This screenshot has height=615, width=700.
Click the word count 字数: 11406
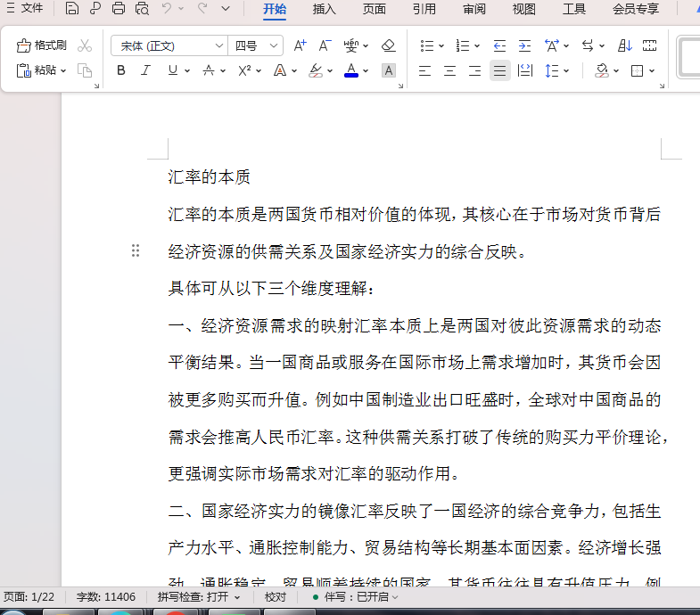[x=106, y=596]
